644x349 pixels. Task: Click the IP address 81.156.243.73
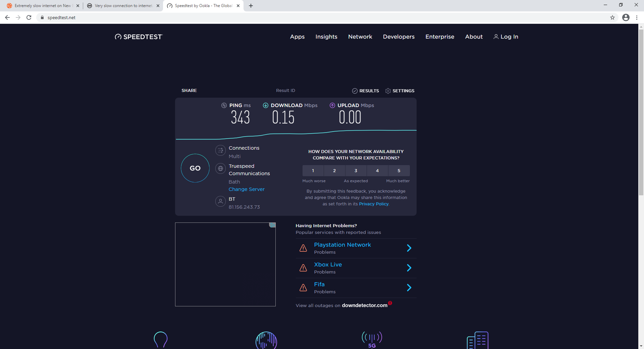(x=244, y=207)
